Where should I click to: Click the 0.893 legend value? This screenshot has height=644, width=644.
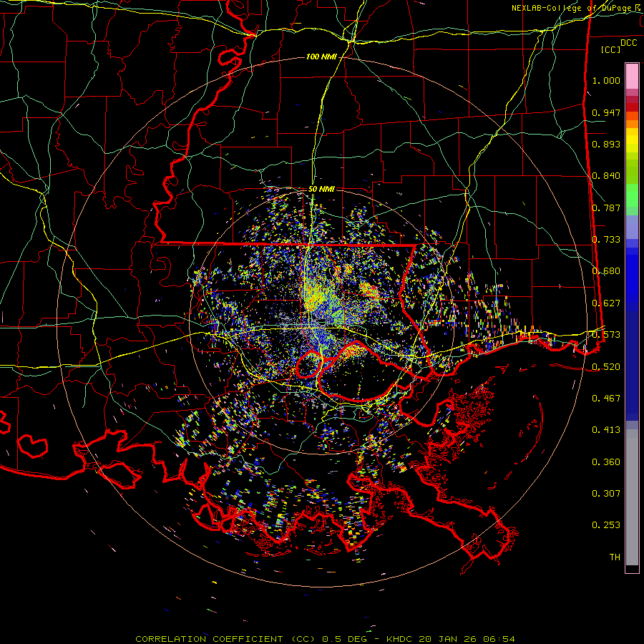pos(606,144)
